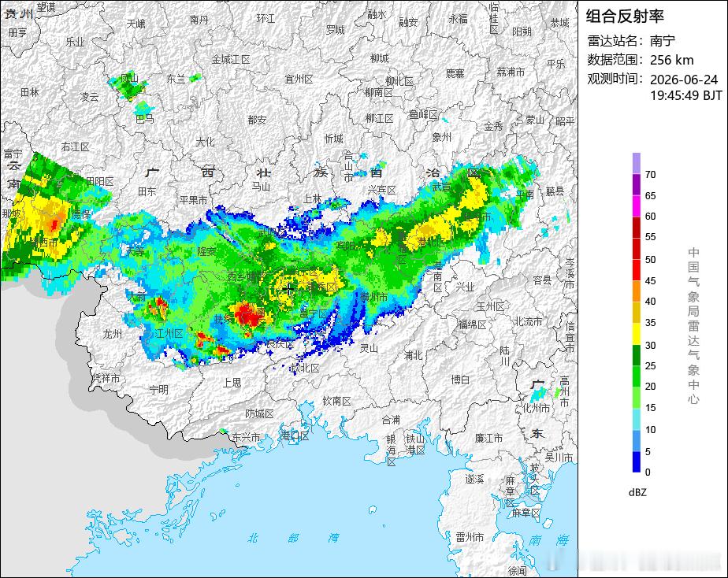
Task: Click the 观测时间 label
Action: point(615,79)
